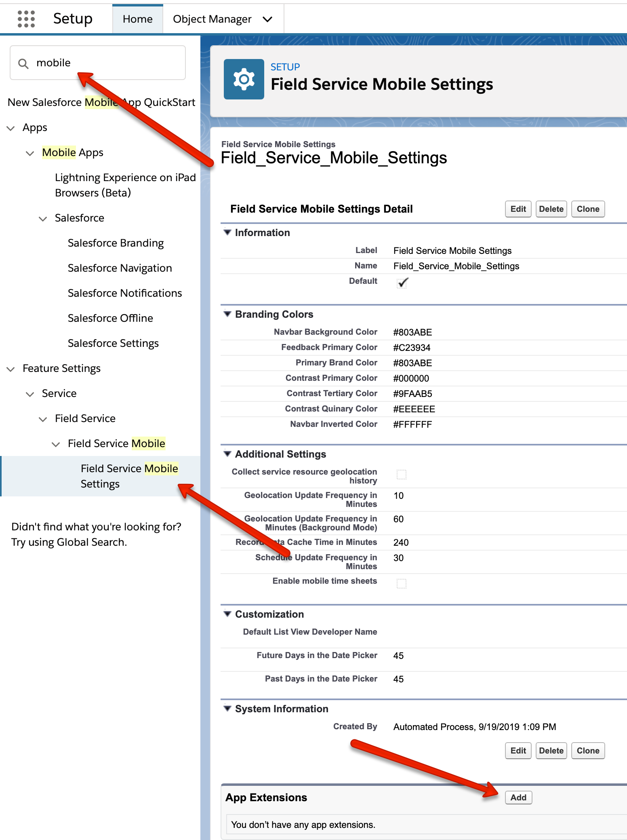Collapse the Mobile Apps node chevron
627x840 pixels.
pos(30,153)
